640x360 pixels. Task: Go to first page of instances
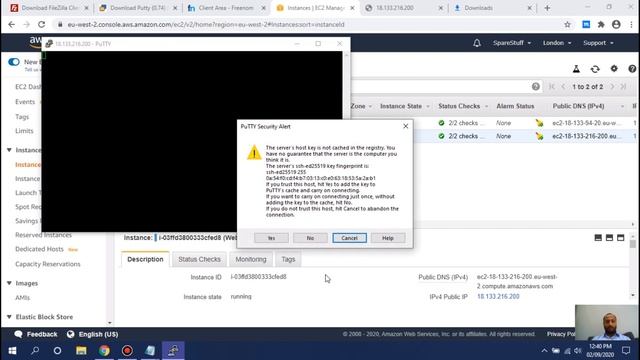(x=552, y=87)
